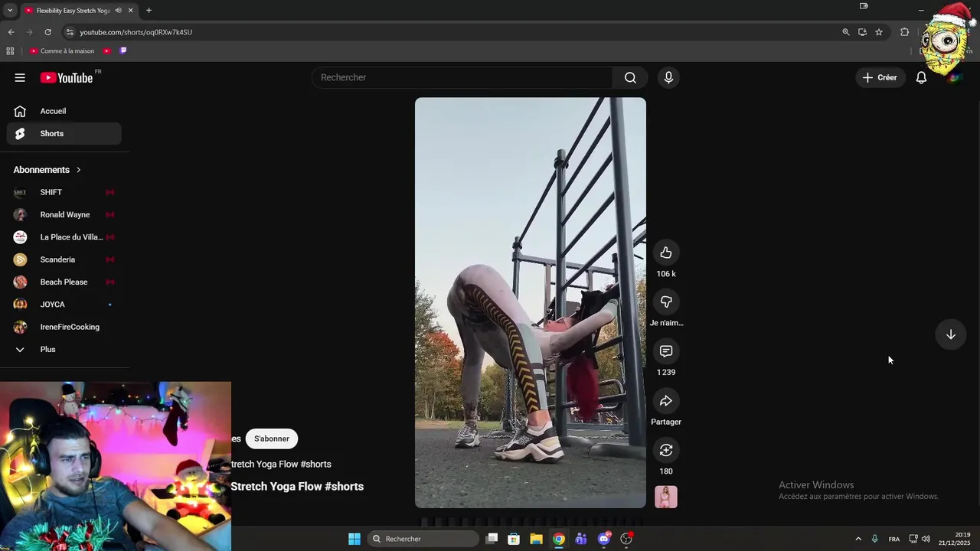Open the FRA language switcher
The height and width of the screenshot is (551, 980).
click(894, 539)
